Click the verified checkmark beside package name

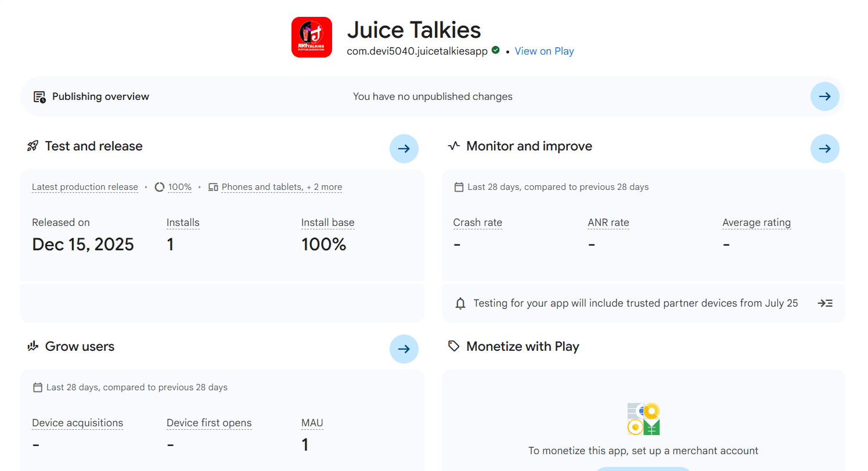495,51
